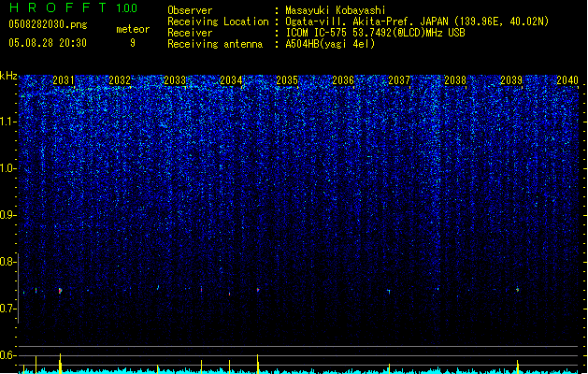Click the 0.8 kHz axis label

(7, 262)
